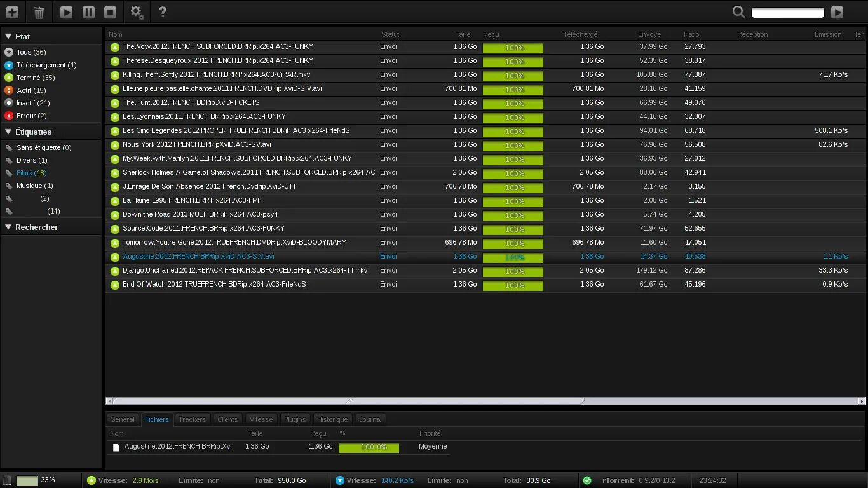Open Settings via the gear icon
Image resolution: width=868 pixels, height=488 pixels.
pos(136,12)
